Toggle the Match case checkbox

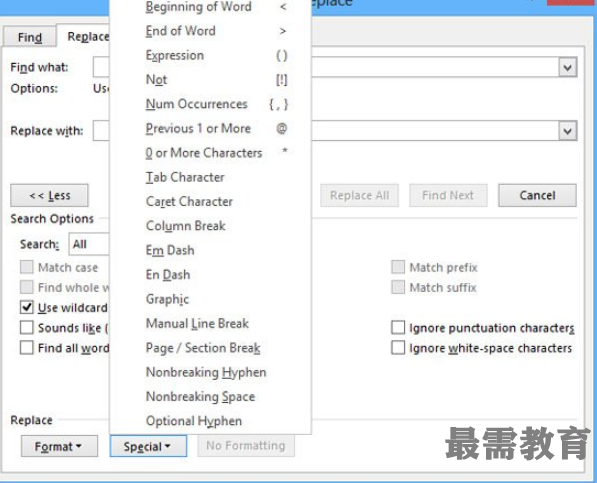coord(26,267)
